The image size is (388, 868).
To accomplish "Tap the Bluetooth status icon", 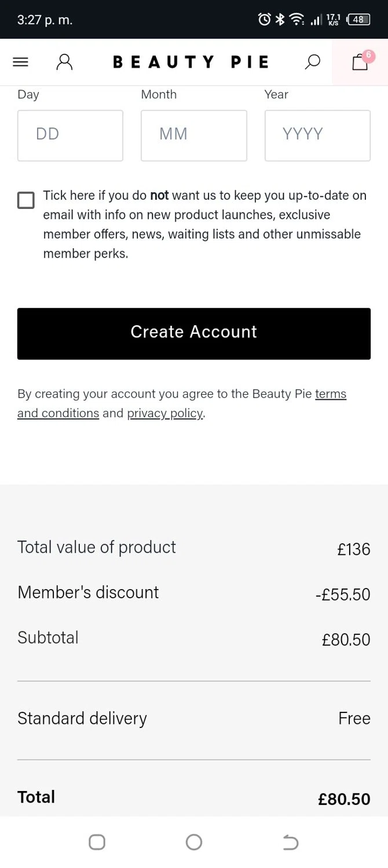I will (280, 20).
